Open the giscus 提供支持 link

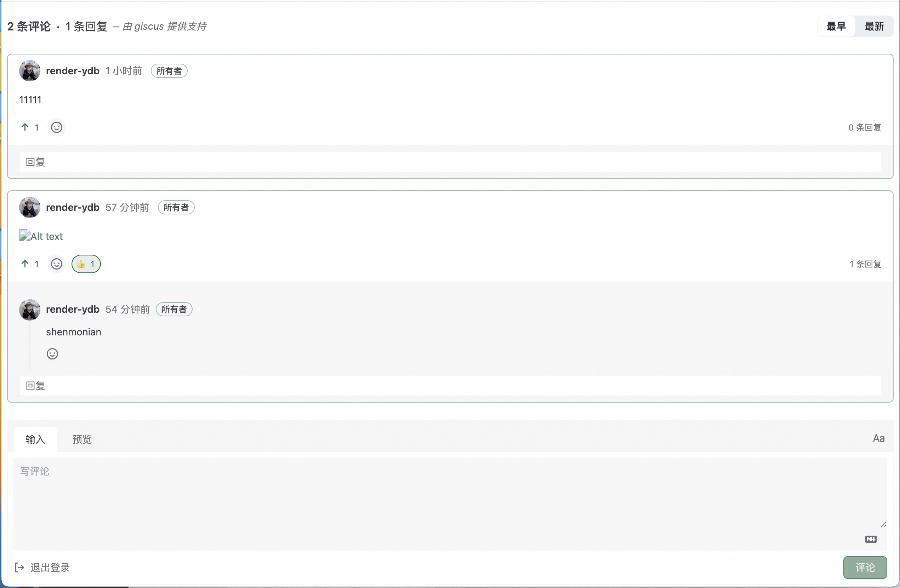(149, 27)
